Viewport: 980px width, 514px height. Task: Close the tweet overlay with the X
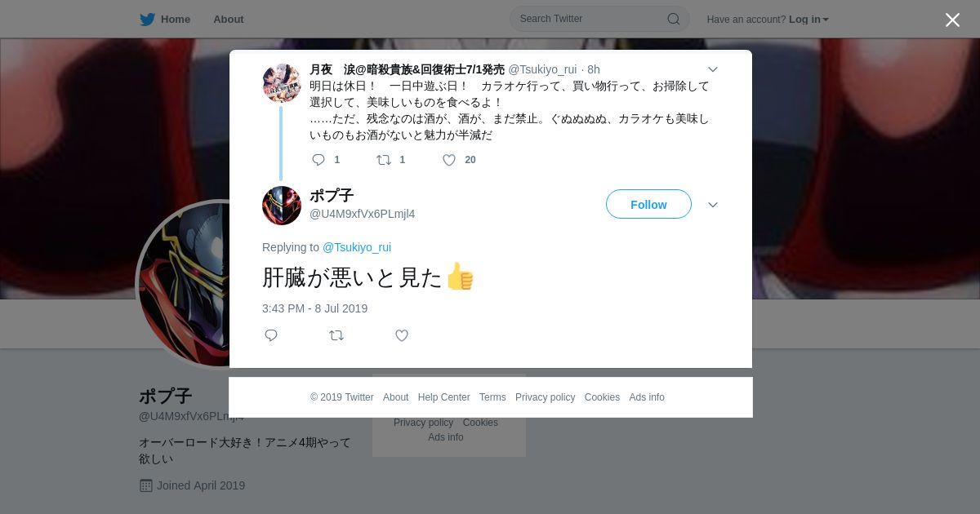pyautogui.click(x=952, y=20)
